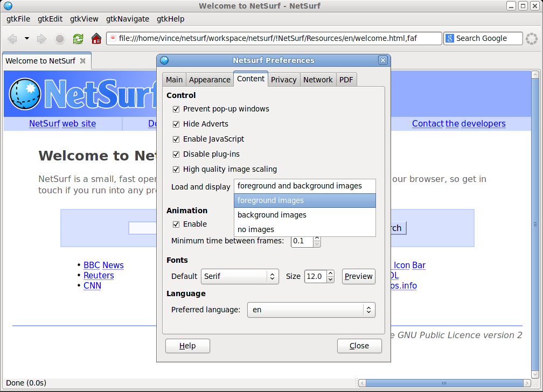543x392 pixels.
Task: Click the green Reload page icon
Action: [78, 38]
